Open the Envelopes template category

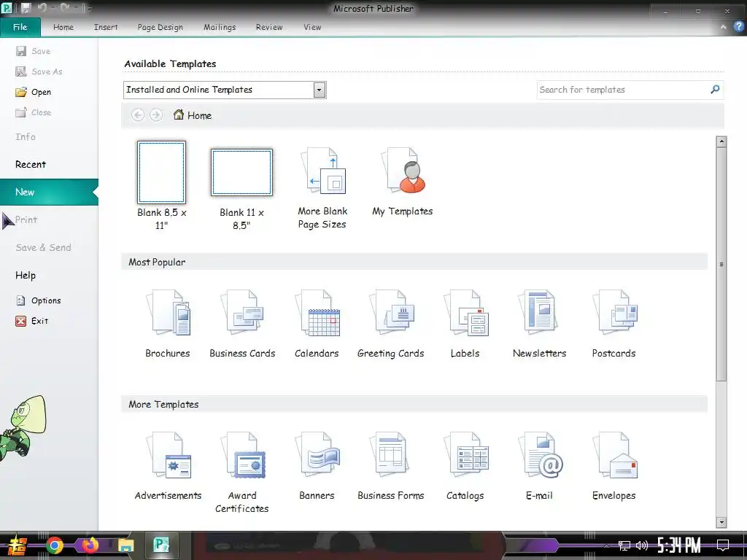coord(614,466)
